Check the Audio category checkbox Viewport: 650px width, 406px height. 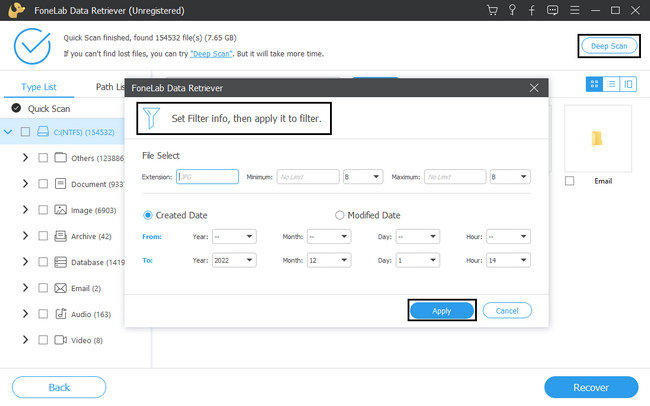43,314
